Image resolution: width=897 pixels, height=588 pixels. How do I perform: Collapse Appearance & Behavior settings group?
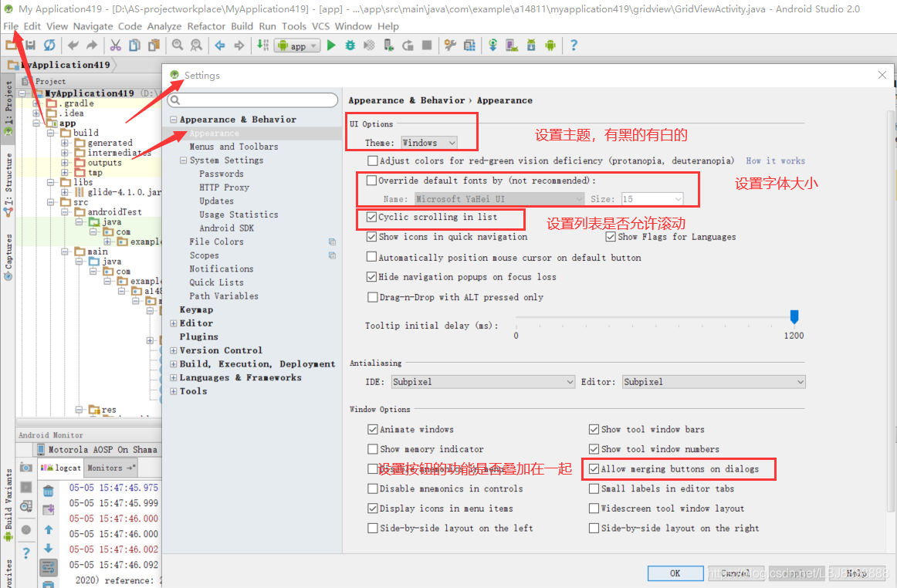click(174, 120)
